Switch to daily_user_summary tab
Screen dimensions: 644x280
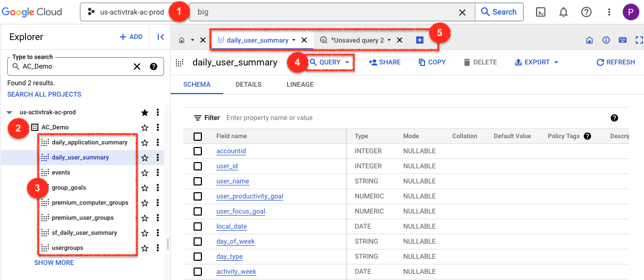point(257,40)
